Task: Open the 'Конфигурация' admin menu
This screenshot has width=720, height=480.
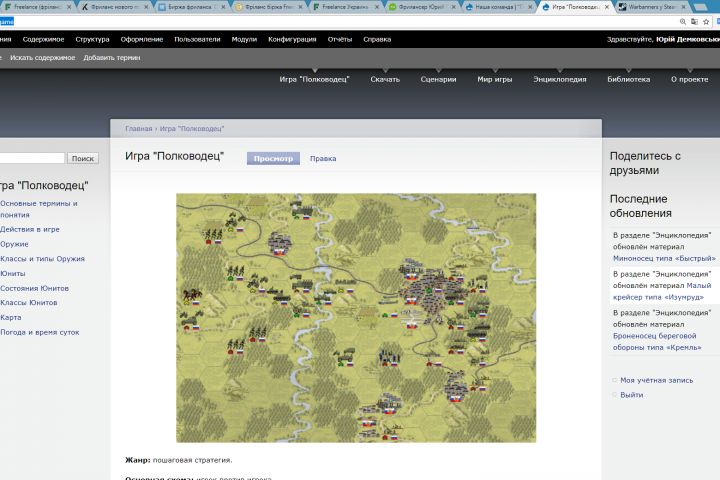Action: point(292,40)
